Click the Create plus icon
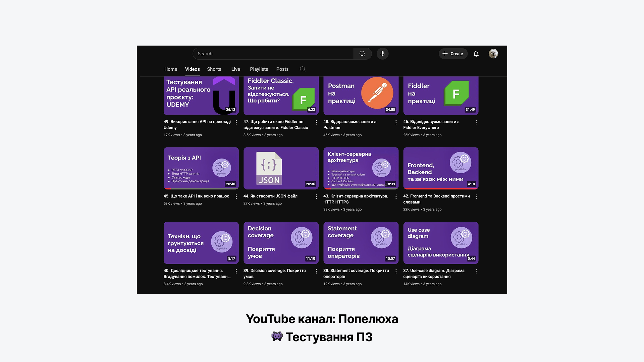644x362 pixels. point(445,54)
